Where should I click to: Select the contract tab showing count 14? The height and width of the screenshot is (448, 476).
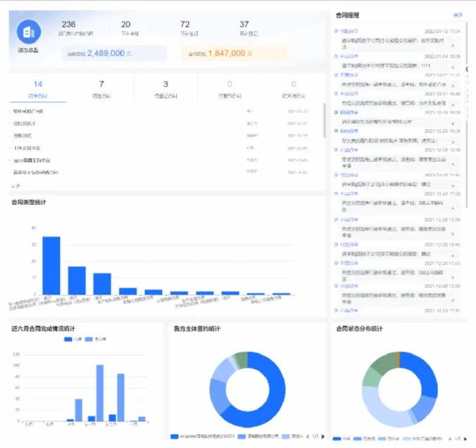pyautogui.click(x=38, y=88)
